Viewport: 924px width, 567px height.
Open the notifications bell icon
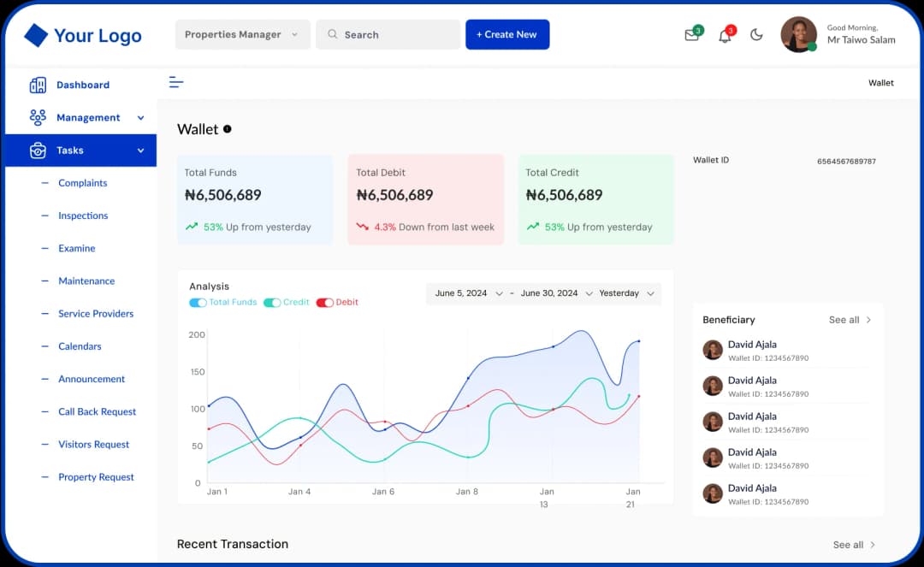(724, 35)
